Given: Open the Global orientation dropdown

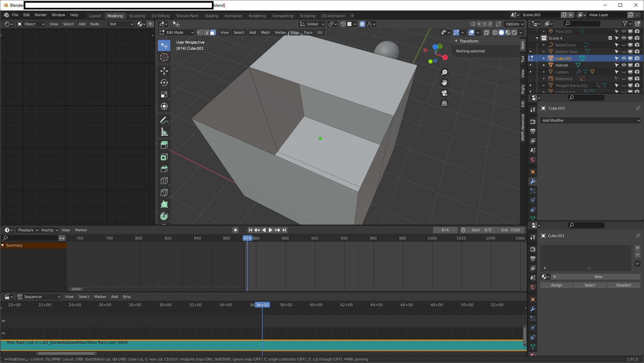Looking at the screenshot, I should coord(312,24).
